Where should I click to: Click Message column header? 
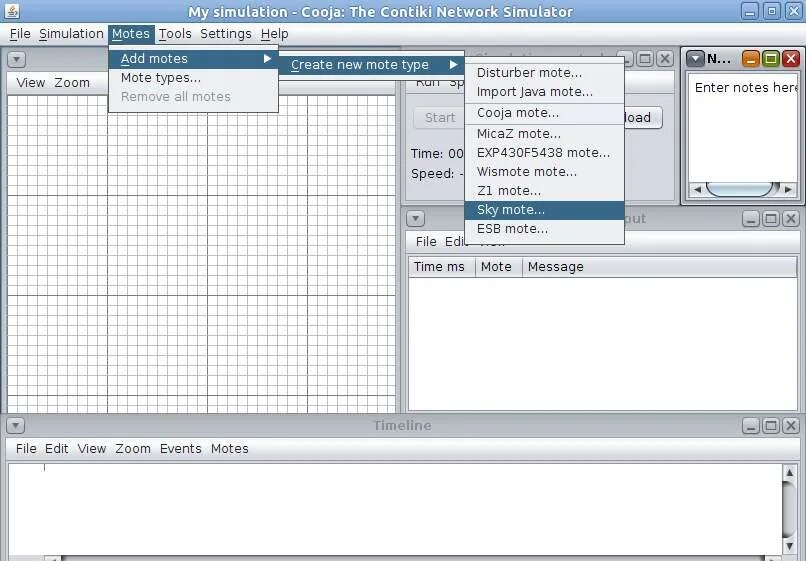pos(660,267)
